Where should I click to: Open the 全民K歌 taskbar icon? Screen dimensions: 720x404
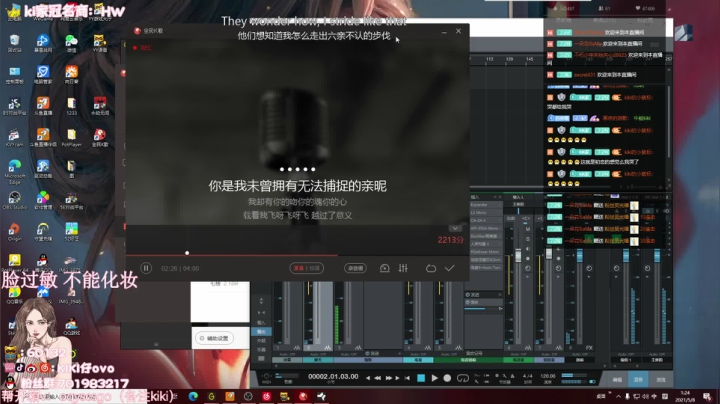point(303,396)
